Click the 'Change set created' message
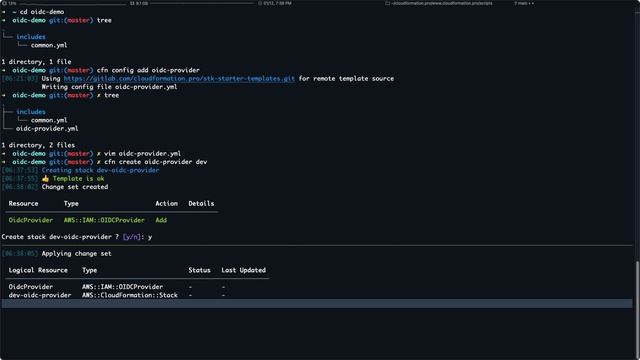640x360 pixels. click(75, 187)
